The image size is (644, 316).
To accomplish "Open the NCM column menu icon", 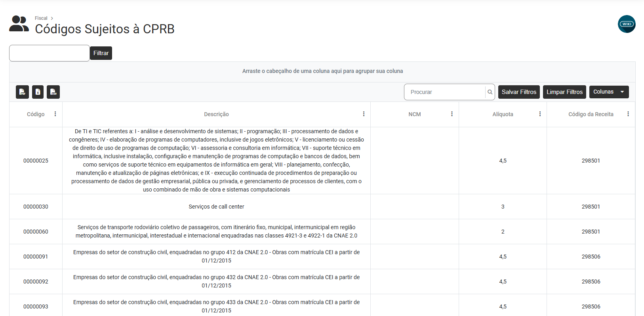I will 452,114.
